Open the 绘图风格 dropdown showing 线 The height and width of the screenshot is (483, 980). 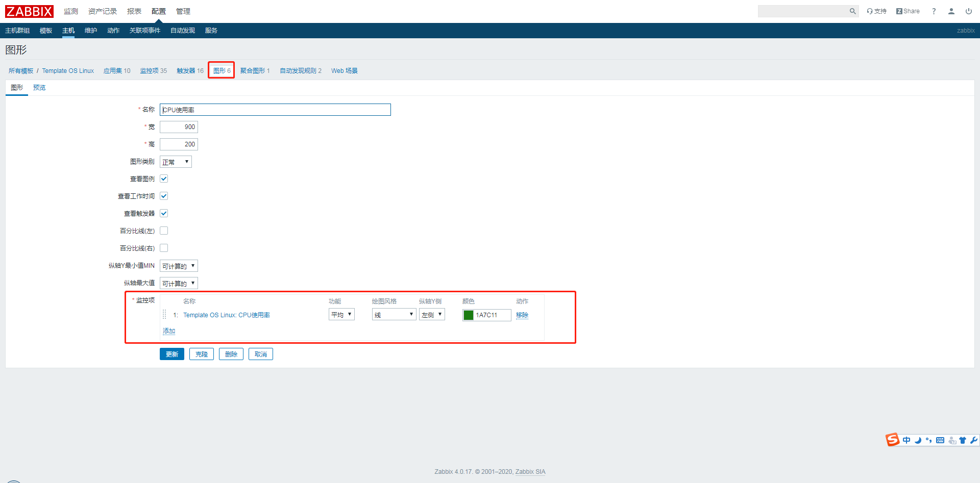tap(394, 314)
